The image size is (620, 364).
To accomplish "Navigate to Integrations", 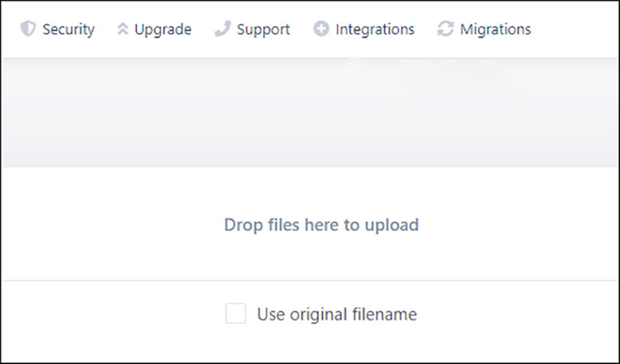I will pos(375,30).
